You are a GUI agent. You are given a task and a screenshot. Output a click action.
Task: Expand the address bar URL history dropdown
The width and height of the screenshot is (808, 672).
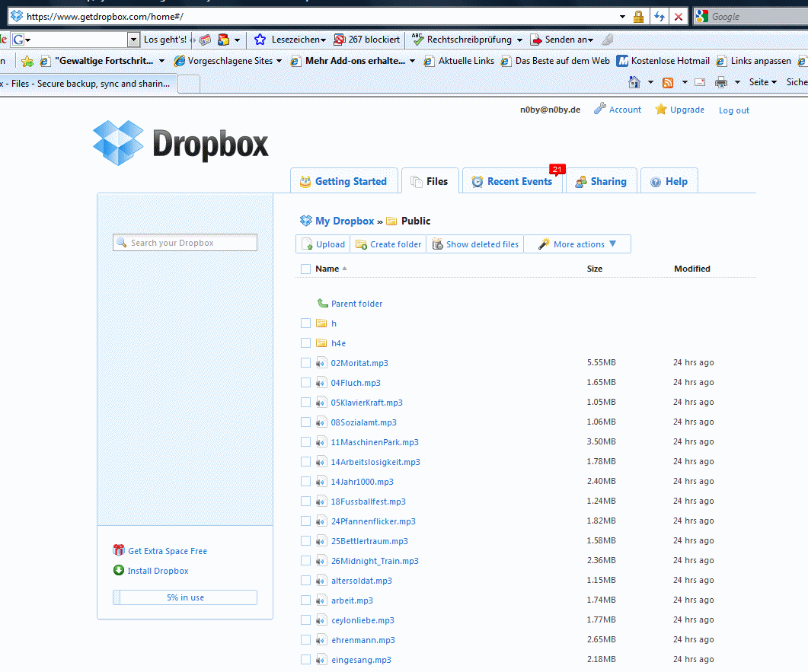(622, 17)
